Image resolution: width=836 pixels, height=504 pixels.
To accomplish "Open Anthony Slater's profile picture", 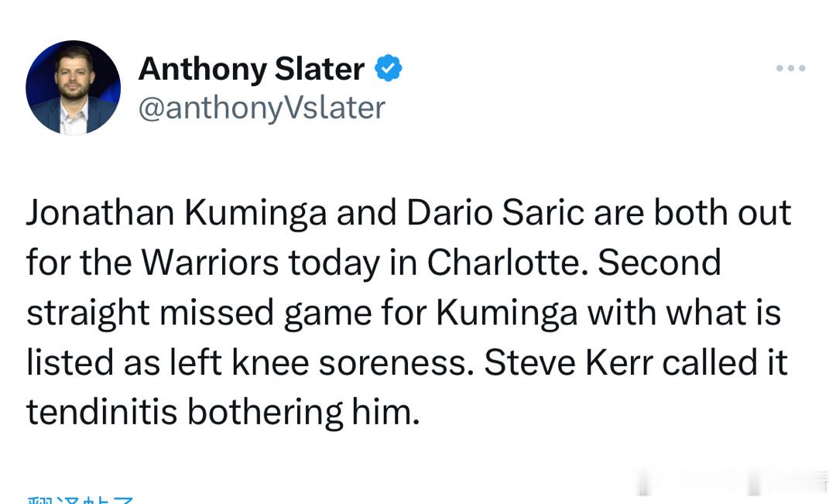I will (x=74, y=87).
